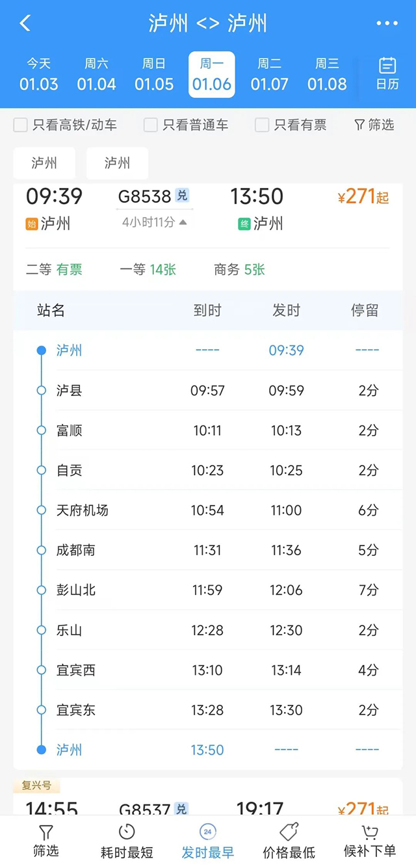416x868 pixels.
Task: Tap the ¥271起 price of G8538
Action: (363, 196)
